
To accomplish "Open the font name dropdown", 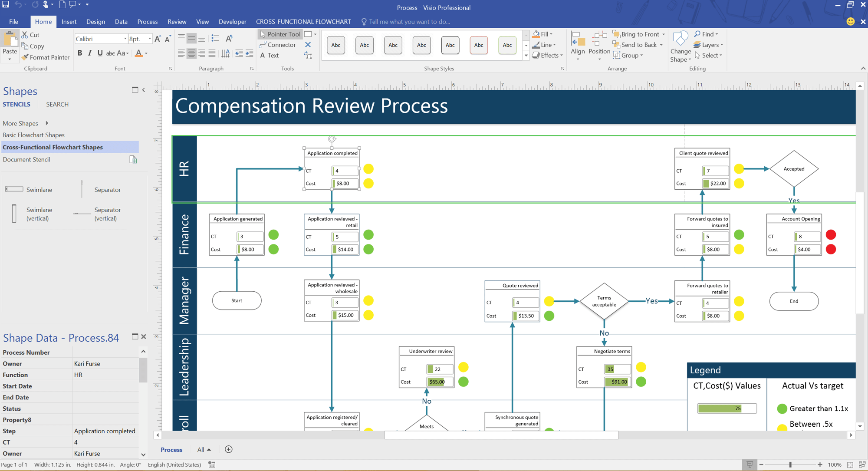I will click(x=125, y=39).
